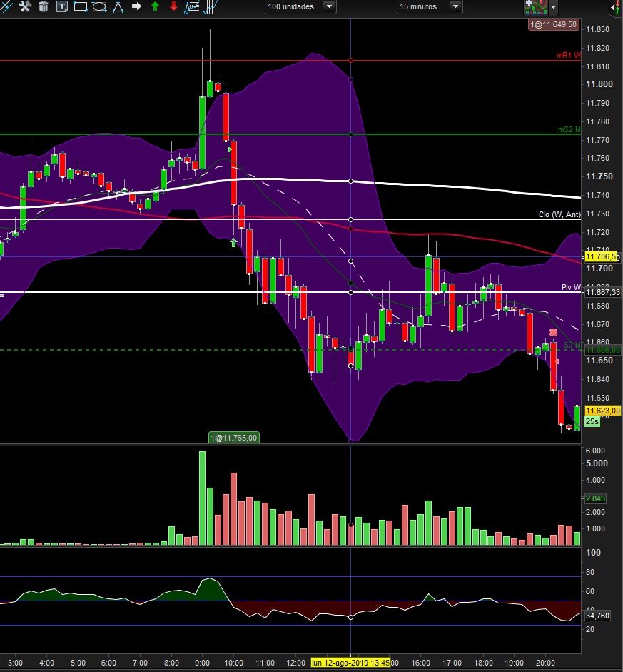Viewport: 623px width, 672px height.
Task: Click the tallest green volume bar at 9:00
Action: tap(202, 498)
